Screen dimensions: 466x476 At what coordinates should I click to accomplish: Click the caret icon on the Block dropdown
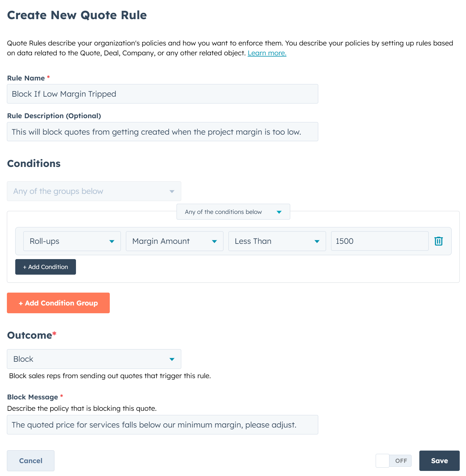pyautogui.click(x=172, y=359)
